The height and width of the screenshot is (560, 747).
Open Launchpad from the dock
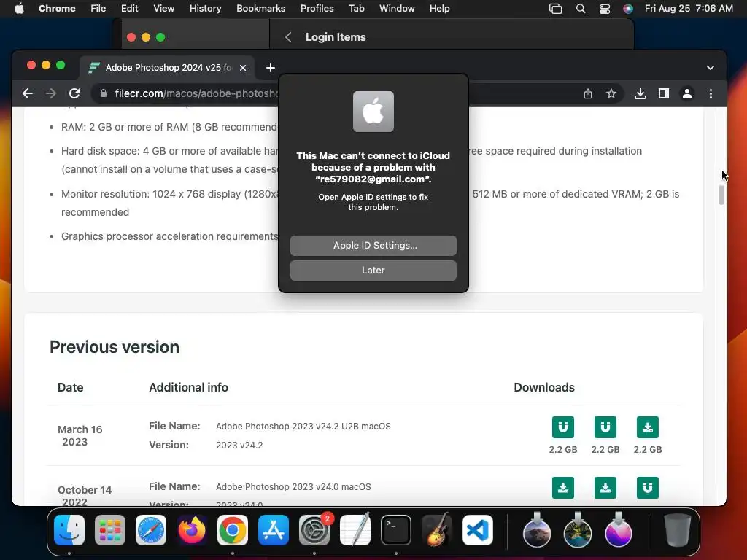(x=110, y=530)
